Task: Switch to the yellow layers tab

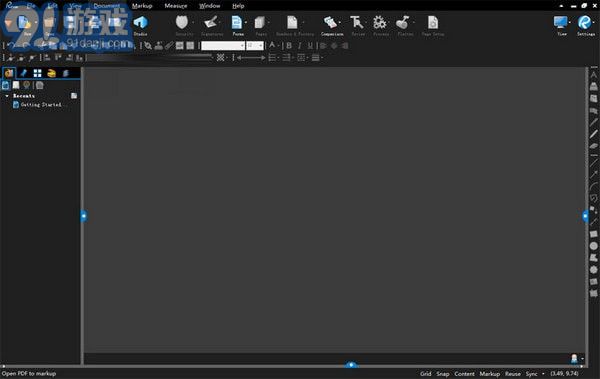Action: click(x=51, y=73)
